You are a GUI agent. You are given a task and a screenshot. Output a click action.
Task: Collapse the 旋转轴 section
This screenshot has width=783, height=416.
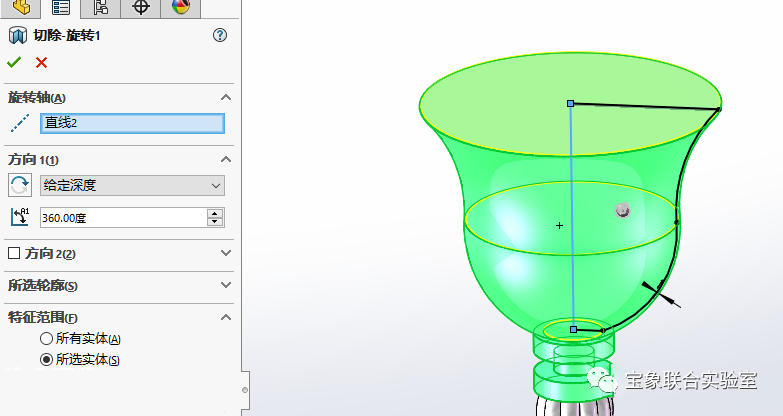(x=226, y=97)
